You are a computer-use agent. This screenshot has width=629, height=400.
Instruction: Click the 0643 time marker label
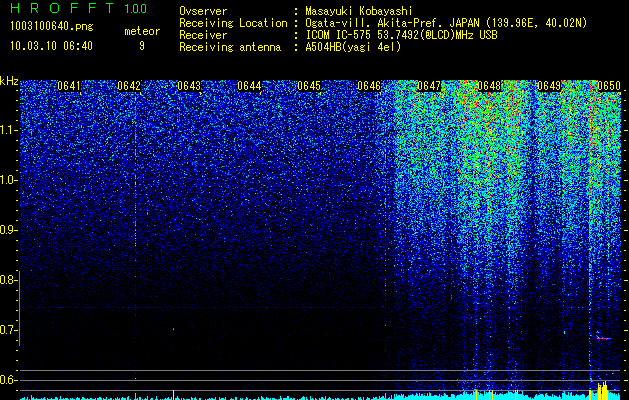(x=189, y=86)
